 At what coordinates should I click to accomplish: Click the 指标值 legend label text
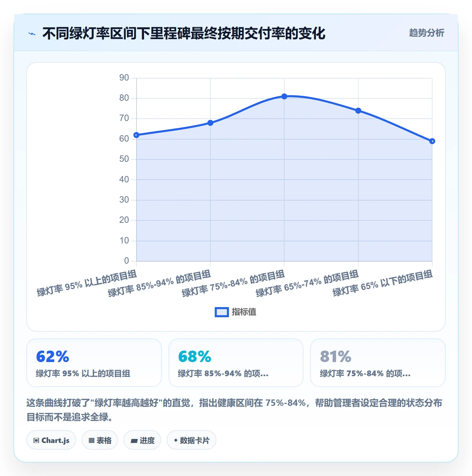pos(244,312)
